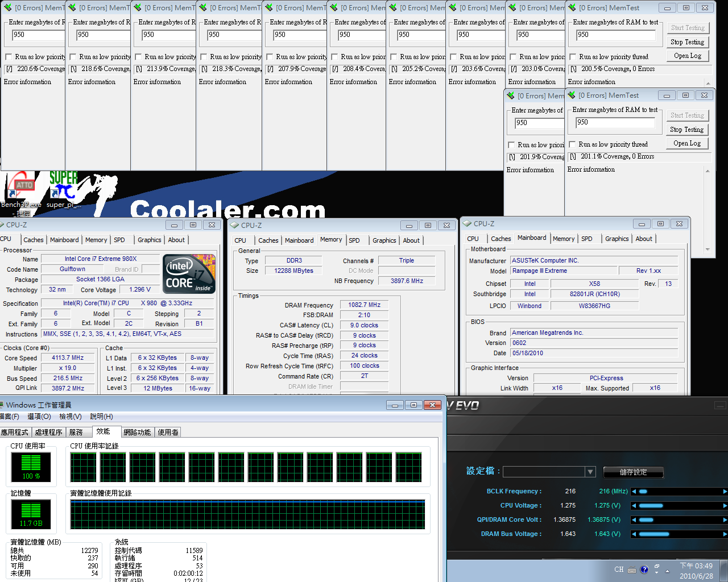Click title icon of MemTest window showing 200.5% coverage

point(572,8)
